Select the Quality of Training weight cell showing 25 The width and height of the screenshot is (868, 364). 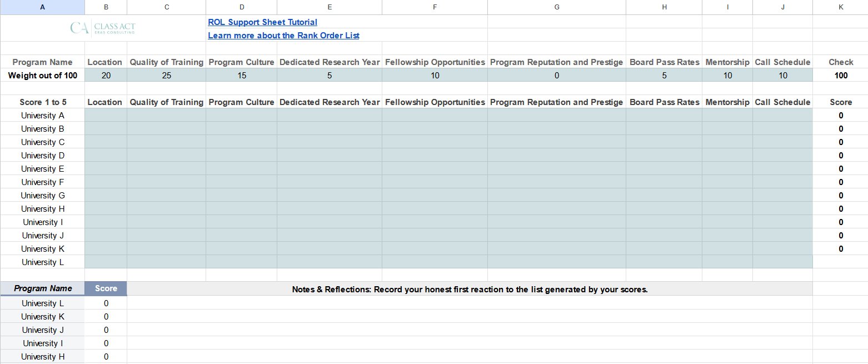(x=166, y=75)
